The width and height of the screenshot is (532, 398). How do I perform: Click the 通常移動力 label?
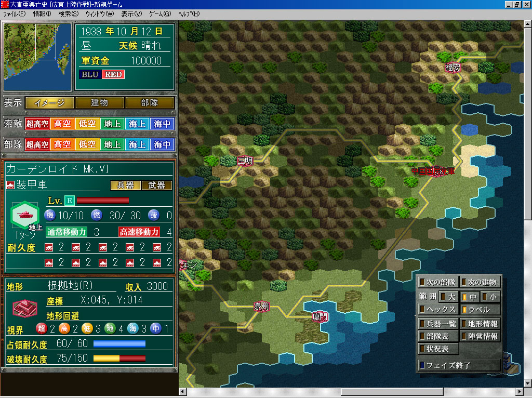[x=66, y=232]
